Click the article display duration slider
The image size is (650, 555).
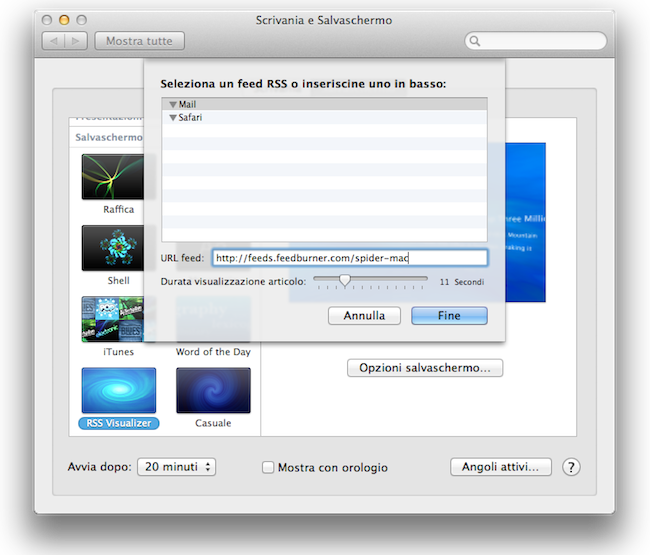click(x=370, y=282)
